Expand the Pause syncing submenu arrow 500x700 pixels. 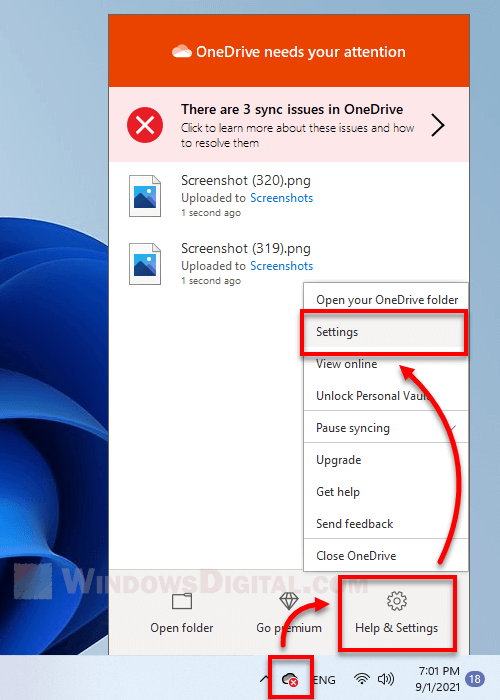pyautogui.click(x=454, y=428)
